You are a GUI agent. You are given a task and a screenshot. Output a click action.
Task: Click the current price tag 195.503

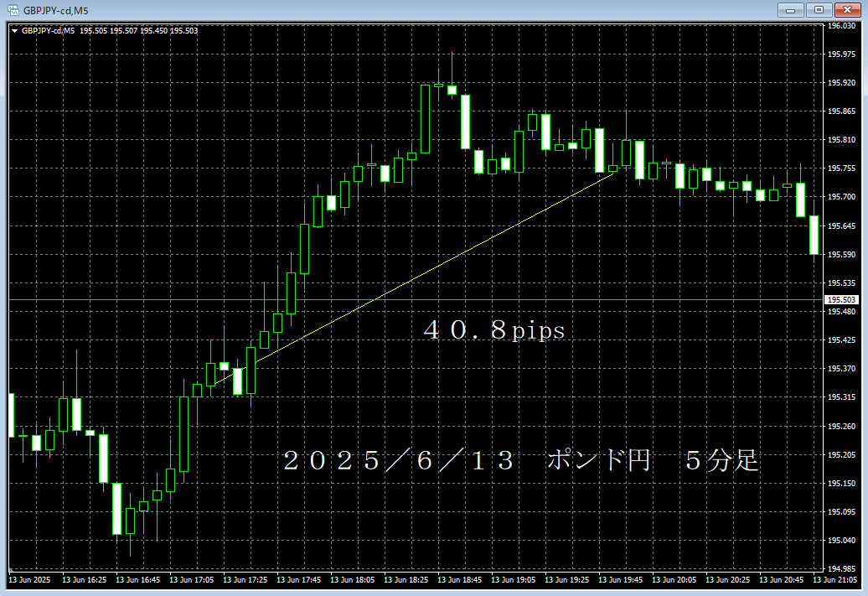click(840, 300)
